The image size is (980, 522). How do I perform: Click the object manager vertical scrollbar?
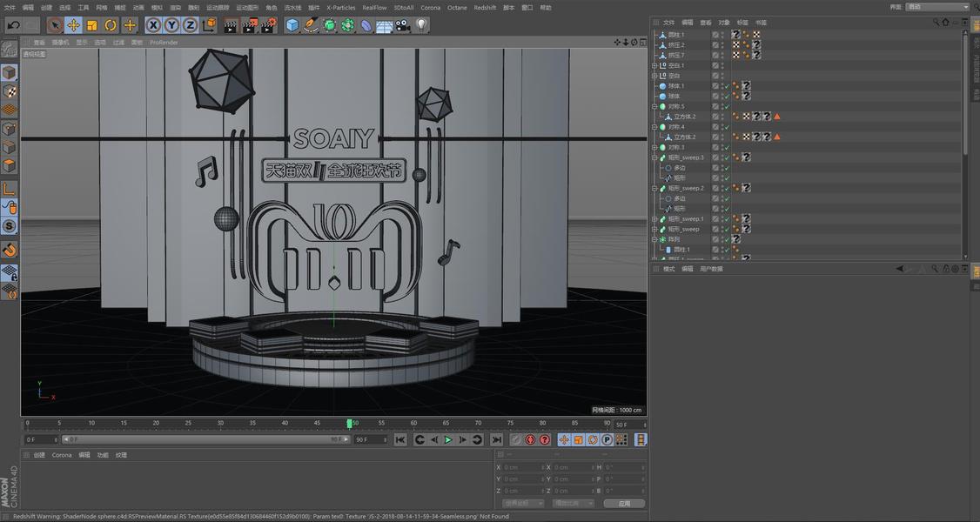(x=965, y=93)
